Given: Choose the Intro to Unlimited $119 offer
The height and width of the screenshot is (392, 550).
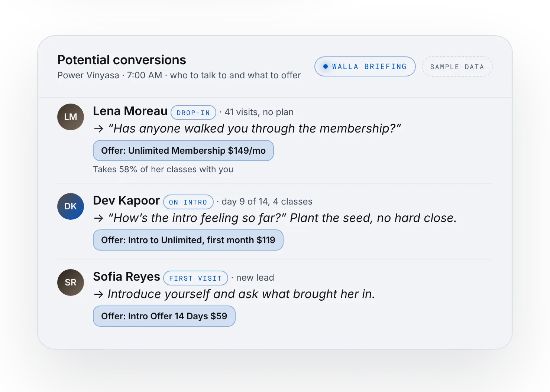Looking at the screenshot, I should pos(188,240).
